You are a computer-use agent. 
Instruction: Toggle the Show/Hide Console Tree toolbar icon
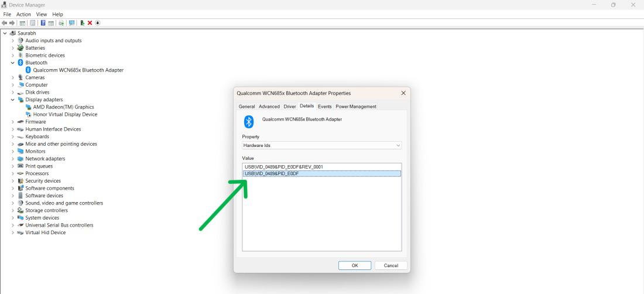[23, 23]
